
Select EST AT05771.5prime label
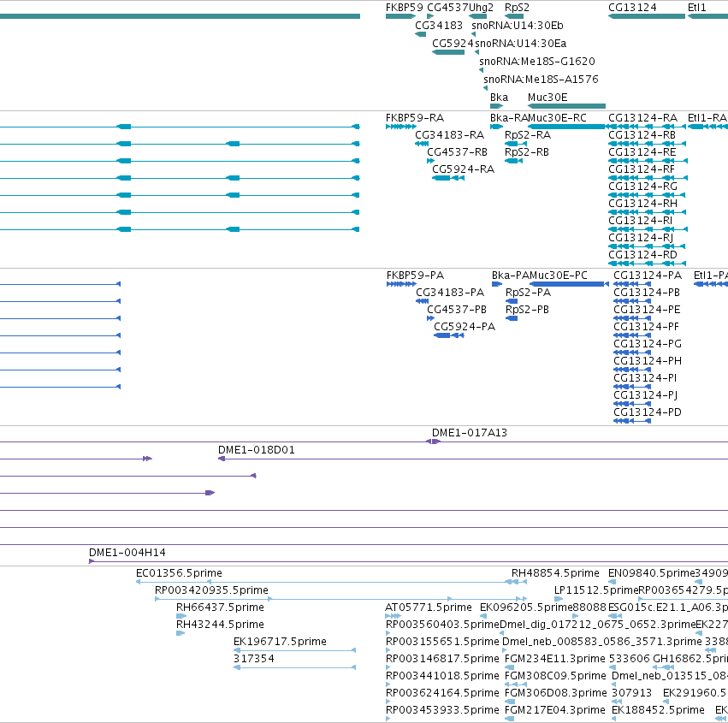coord(428,607)
